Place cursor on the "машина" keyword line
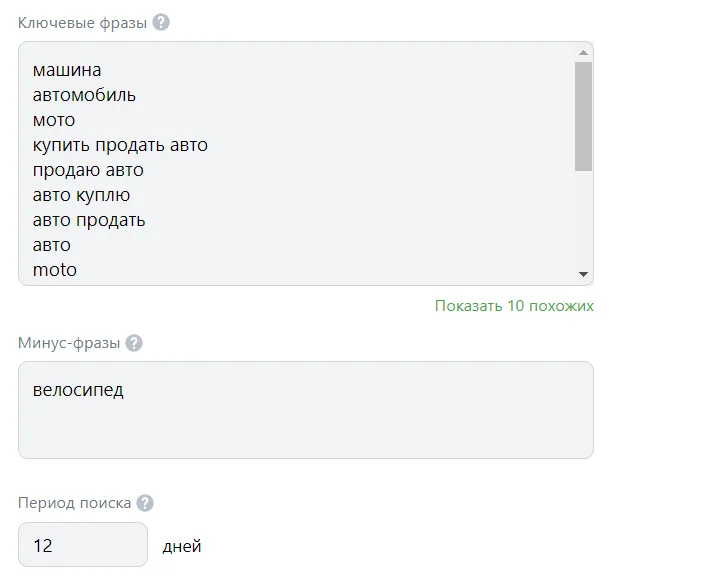The width and height of the screenshot is (713, 586). tap(67, 70)
